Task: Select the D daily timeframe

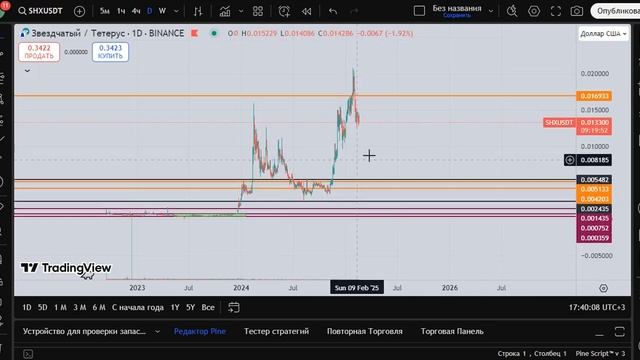Action: pyautogui.click(x=149, y=11)
